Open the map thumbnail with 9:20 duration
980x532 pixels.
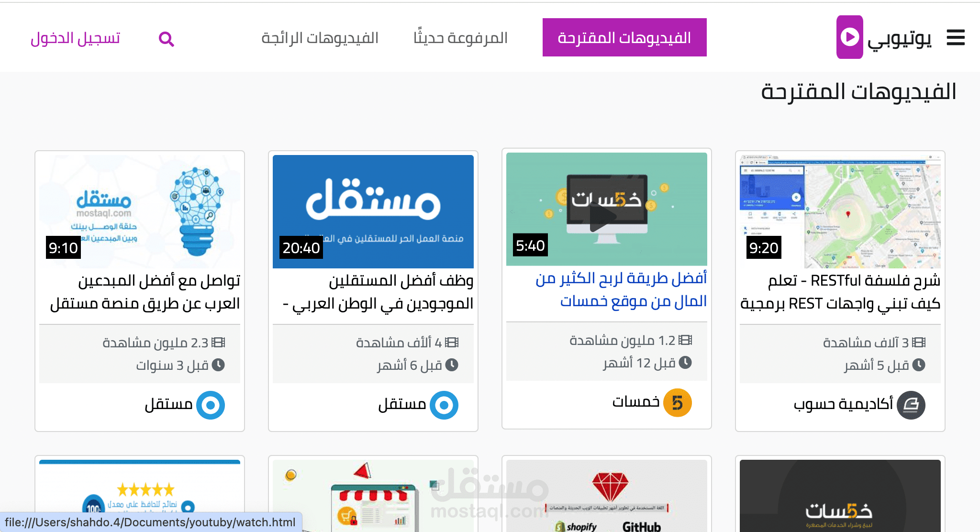tap(840, 211)
